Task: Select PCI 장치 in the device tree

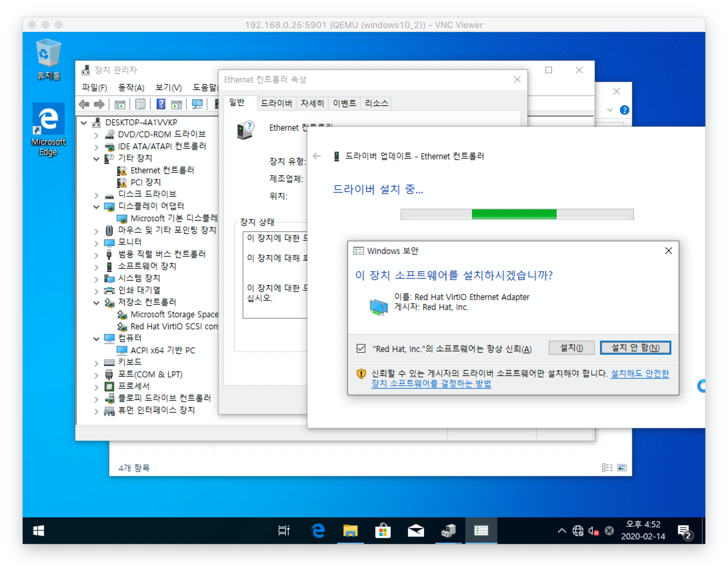Action: [x=146, y=182]
